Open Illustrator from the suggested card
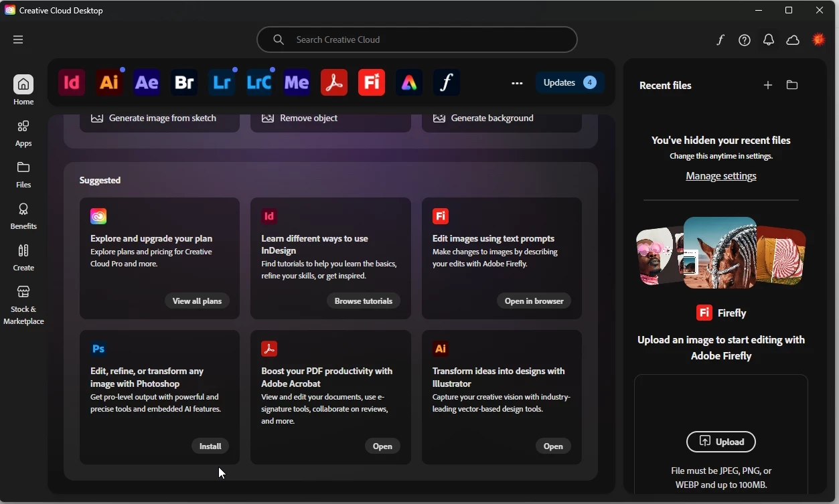Image resolution: width=839 pixels, height=504 pixels. (553, 446)
